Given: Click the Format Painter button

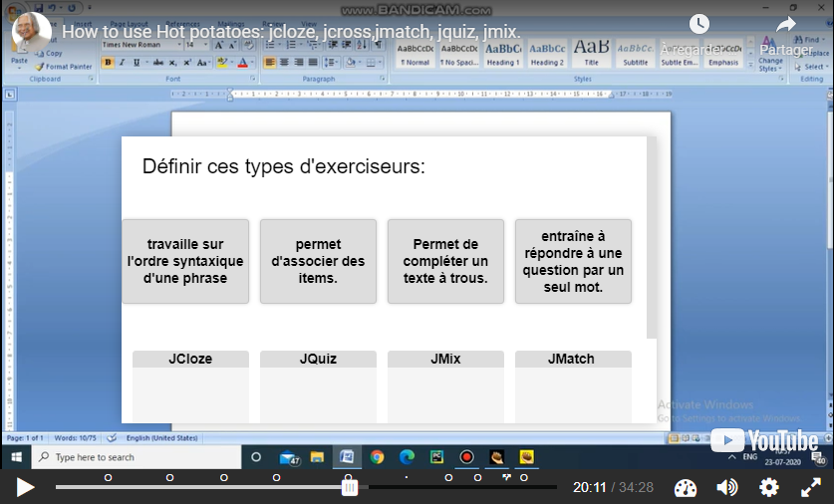Looking at the screenshot, I should tap(64, 67).
